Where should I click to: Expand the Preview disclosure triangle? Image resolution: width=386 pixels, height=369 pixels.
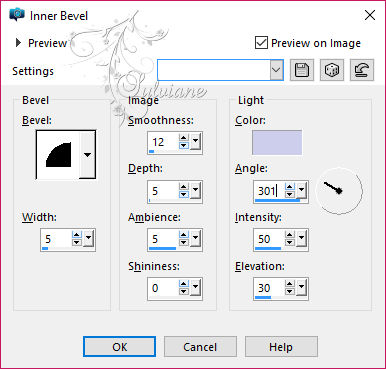point(18,43)
